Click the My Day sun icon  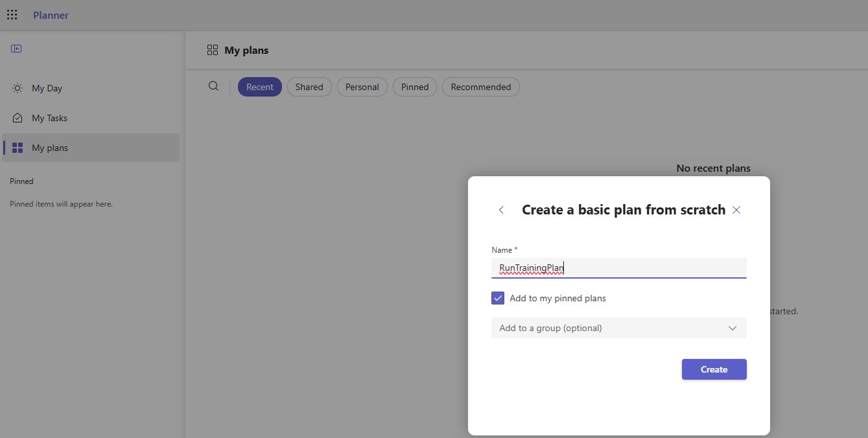coord(18,88)
